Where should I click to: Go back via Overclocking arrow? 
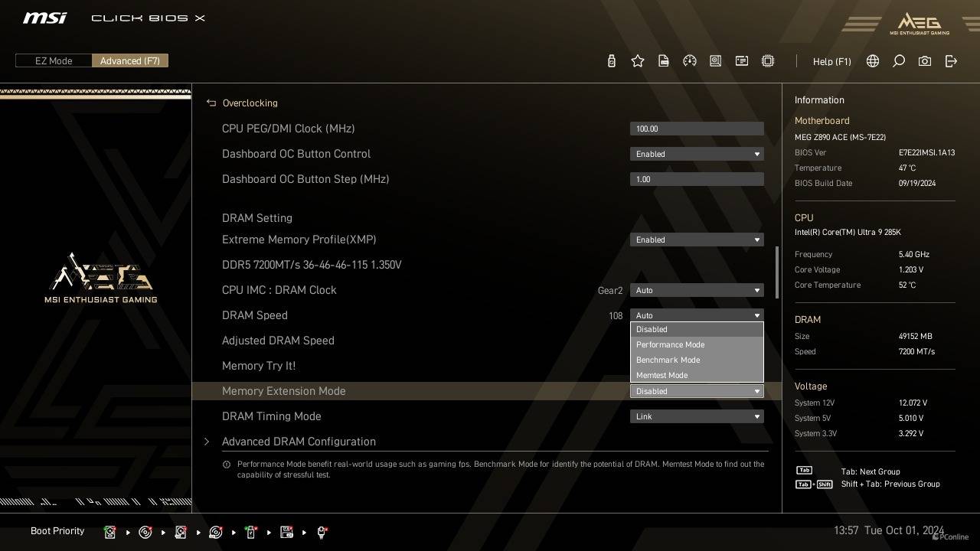(x=211, y=103)
